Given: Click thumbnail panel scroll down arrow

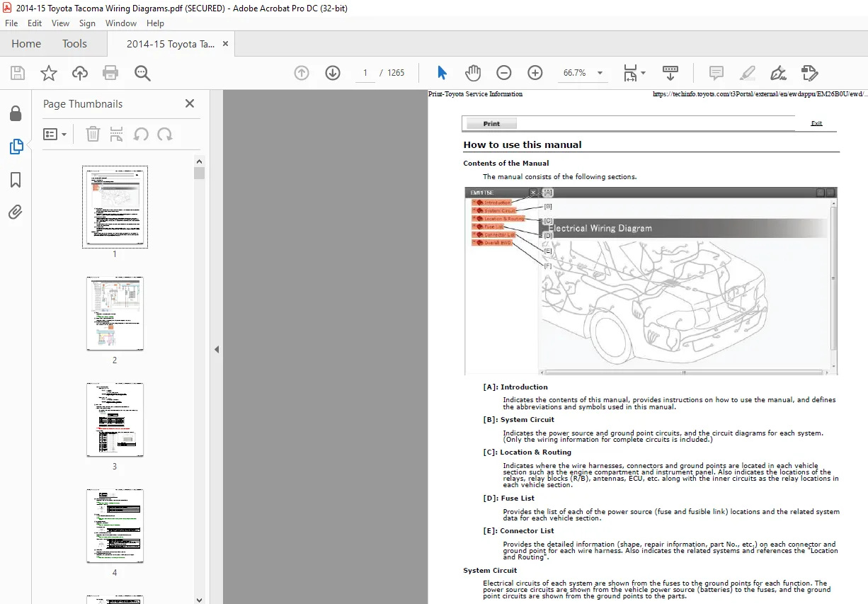Looking at the screenshot, I should [x=199, y=599].
